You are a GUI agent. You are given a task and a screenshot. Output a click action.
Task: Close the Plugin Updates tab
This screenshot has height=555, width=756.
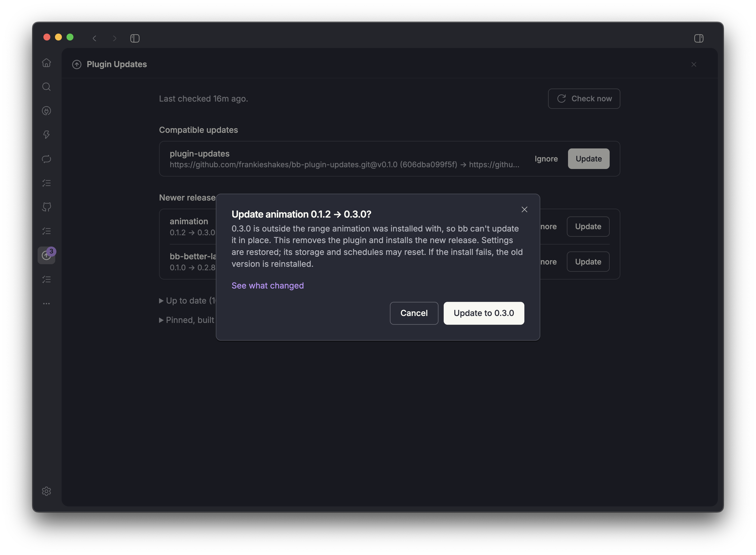694,65
